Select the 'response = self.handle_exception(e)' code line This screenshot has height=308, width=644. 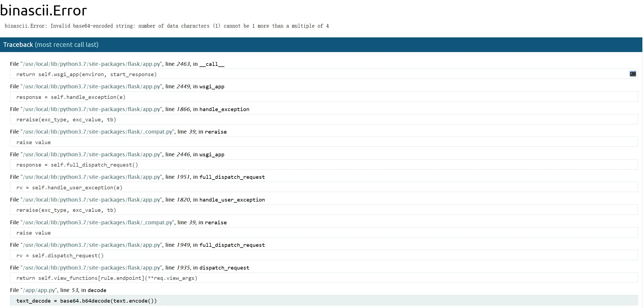pyautogui.click(x=324, y=97)
